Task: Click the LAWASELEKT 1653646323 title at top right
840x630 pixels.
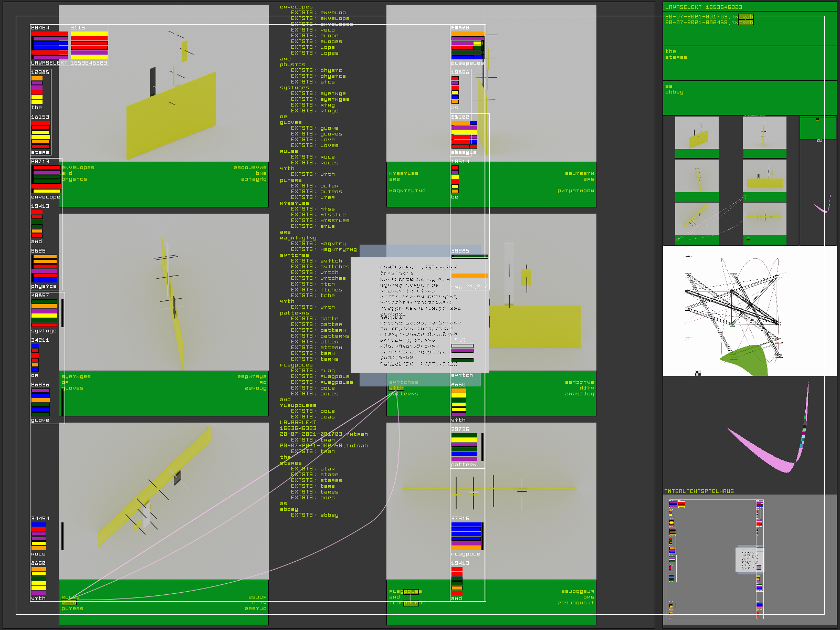Action: (703, 7)
